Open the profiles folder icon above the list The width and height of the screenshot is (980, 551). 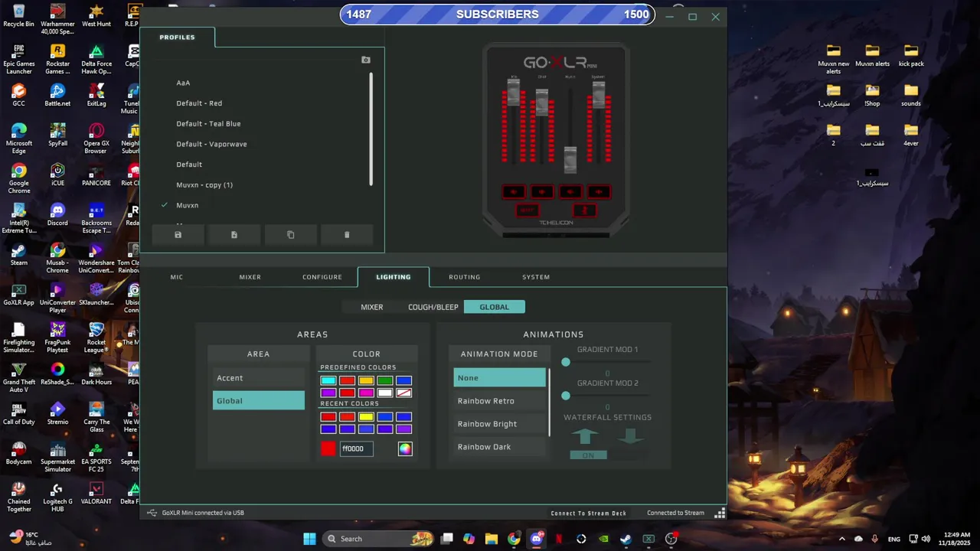366,60
